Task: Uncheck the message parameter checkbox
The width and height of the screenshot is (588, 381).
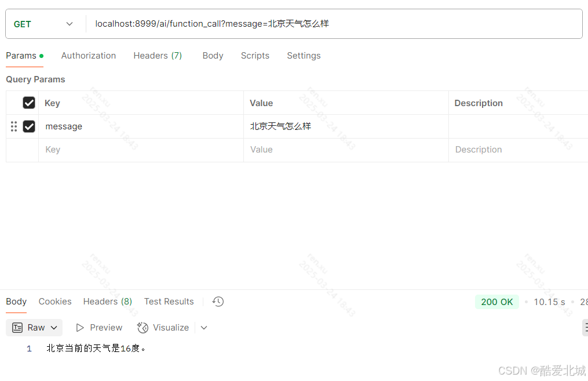Action: pyautogui.click(x=29, y=126)
